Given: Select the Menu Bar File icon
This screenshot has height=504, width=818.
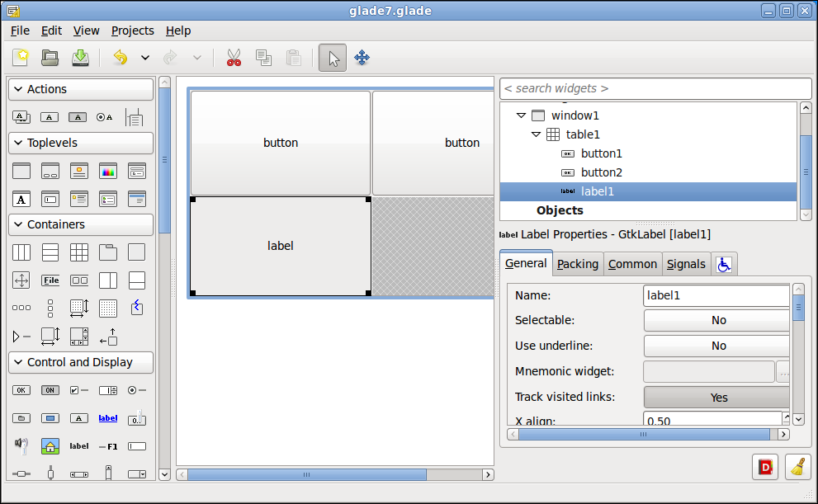Looking at the screenshot, I should 50,280.
